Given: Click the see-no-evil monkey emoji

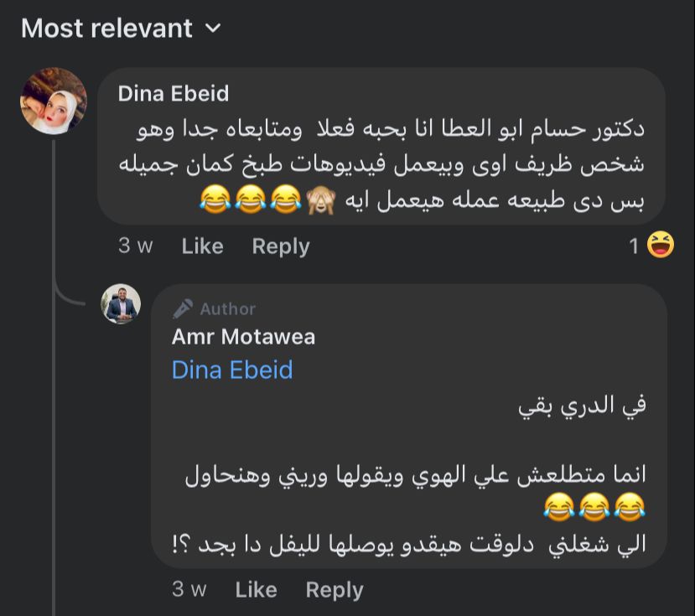Looking at the screenshot, I should pyautogui.click(x=320, y=200).
